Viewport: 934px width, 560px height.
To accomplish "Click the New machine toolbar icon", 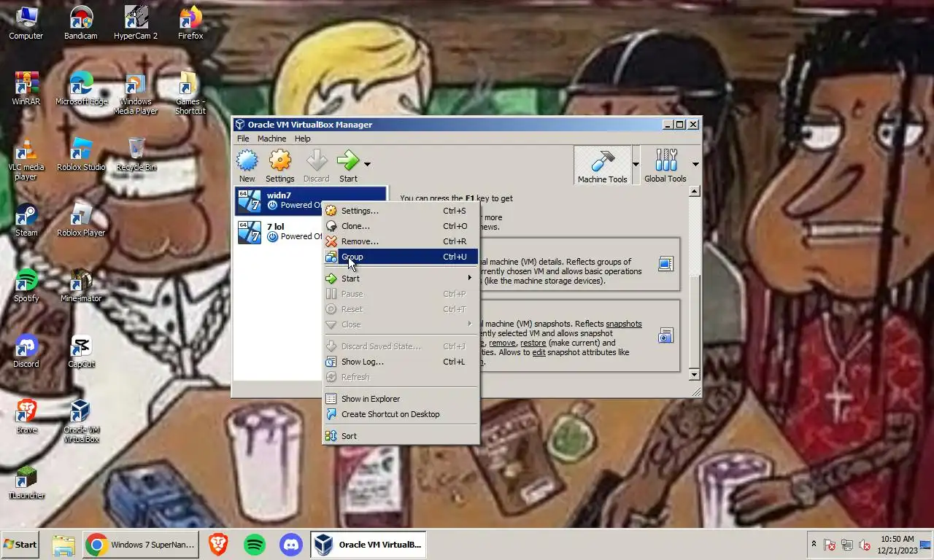I will coord(247,166).
